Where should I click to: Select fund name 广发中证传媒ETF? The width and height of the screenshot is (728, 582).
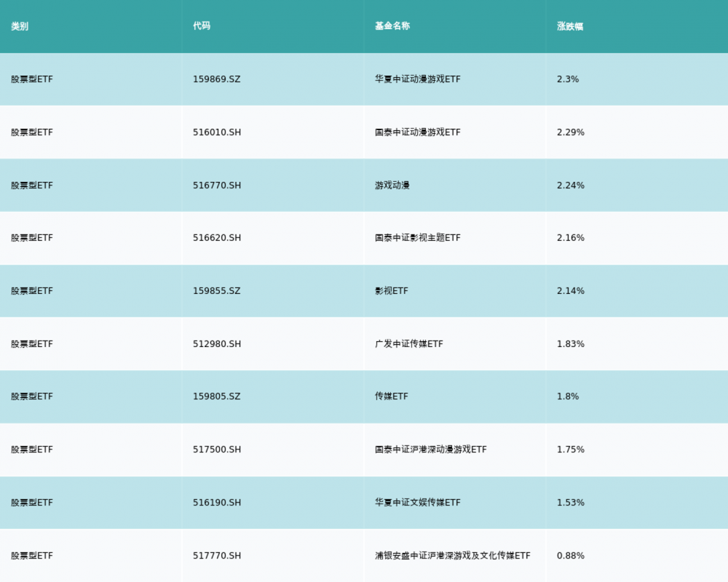click(x=409, y=344)
